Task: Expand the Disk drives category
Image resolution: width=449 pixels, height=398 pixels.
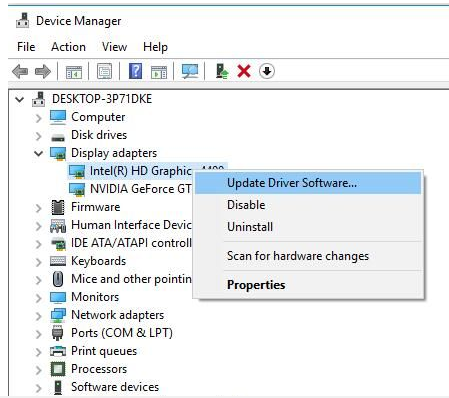Action: [x=39, y=136]
